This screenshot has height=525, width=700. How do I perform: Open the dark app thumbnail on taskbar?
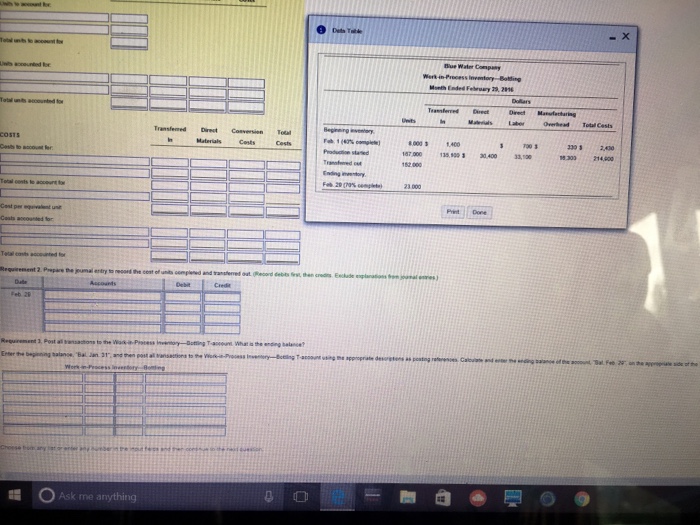372,495
